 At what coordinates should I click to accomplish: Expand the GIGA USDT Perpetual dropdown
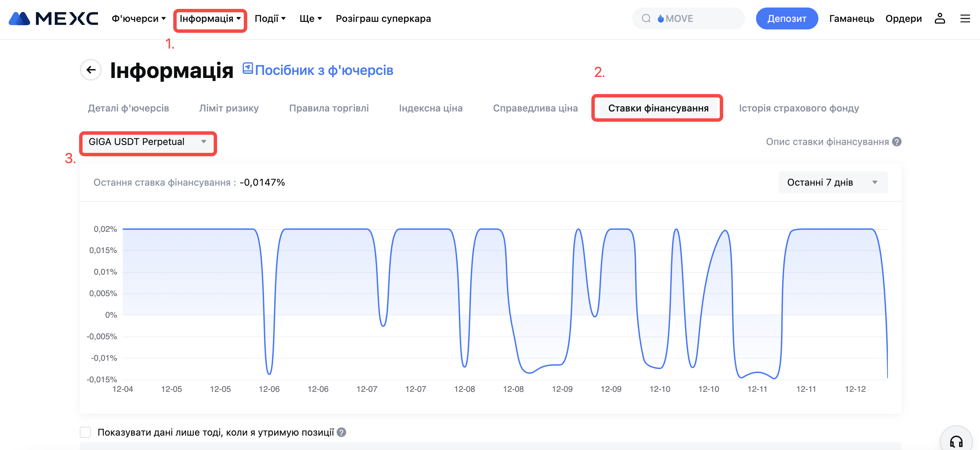pos(148,142)
